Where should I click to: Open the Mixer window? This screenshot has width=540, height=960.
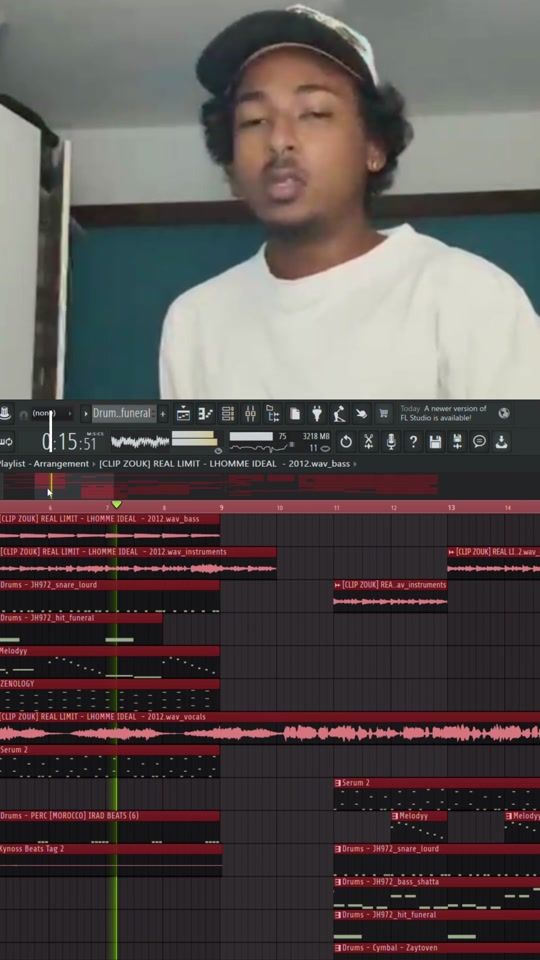250,414
